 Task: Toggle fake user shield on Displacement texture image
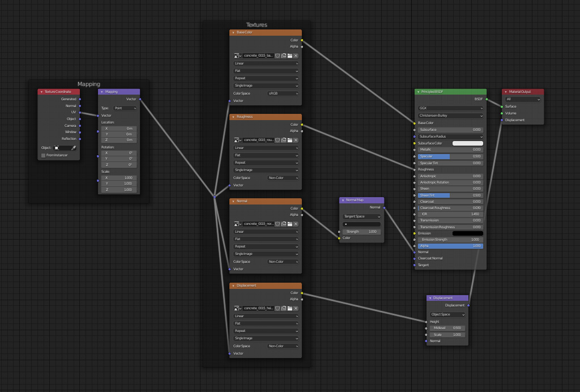[x=278, y=308]
